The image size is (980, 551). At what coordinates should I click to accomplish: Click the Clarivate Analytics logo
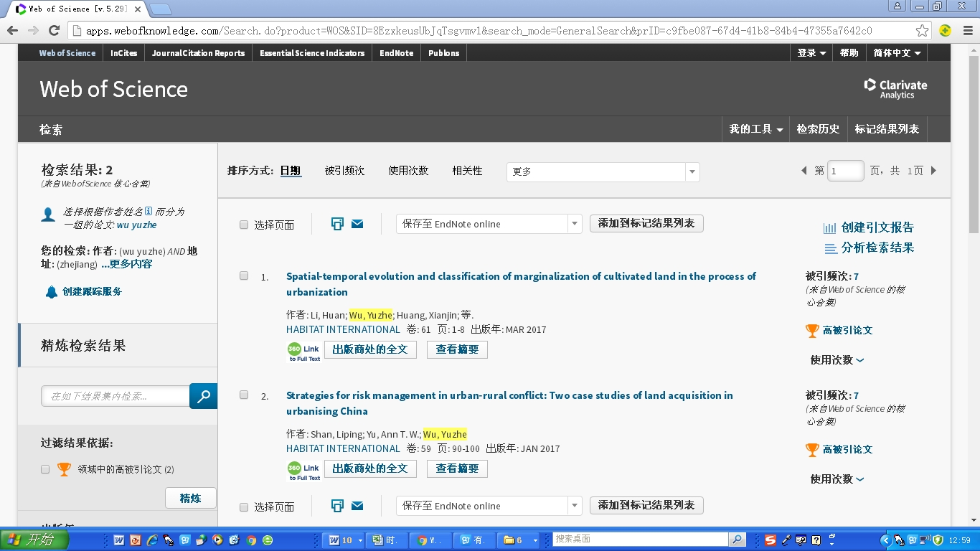(x=895, y=89)
